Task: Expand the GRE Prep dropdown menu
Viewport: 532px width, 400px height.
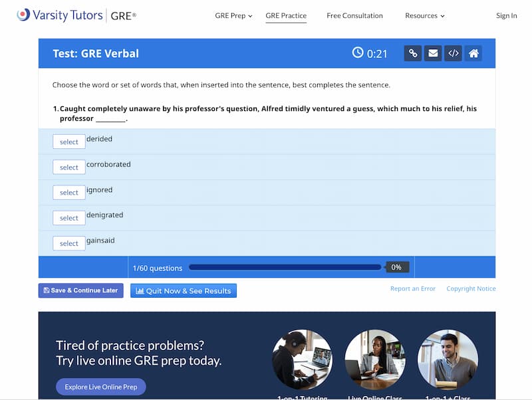Action: click(x=233, y=16)
